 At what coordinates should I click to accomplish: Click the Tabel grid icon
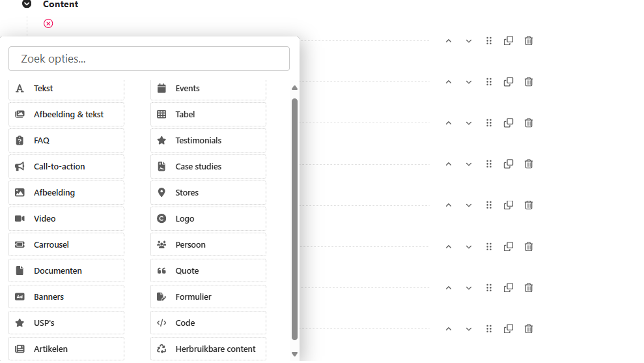coord(161,115)
